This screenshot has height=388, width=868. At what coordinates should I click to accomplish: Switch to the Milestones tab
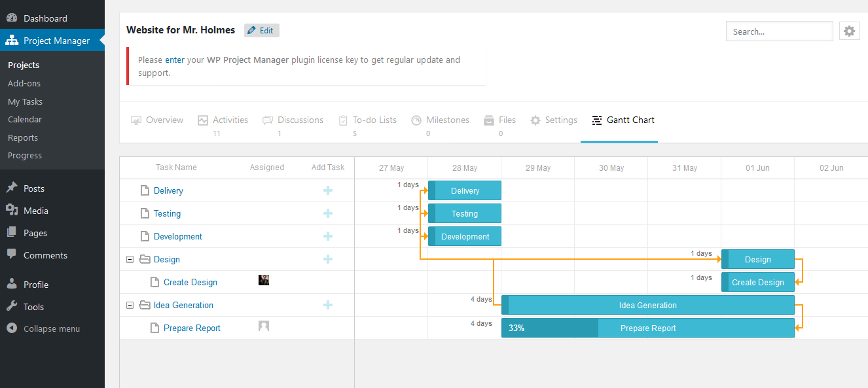[440, 120]
